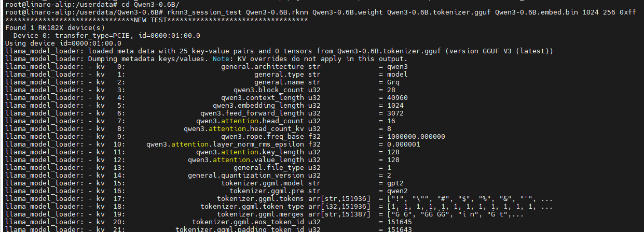Click the key 'tokenizer.ggml.eos_token_id'
Image resolution: width=644 pixels, height=232 pixels.
point(248,222)
